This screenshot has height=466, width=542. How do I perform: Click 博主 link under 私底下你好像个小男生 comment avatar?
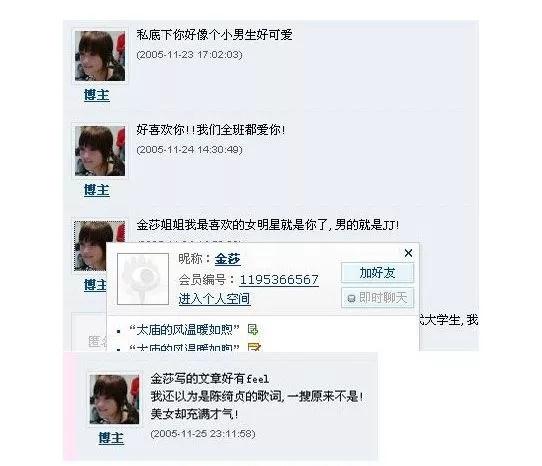97,95
